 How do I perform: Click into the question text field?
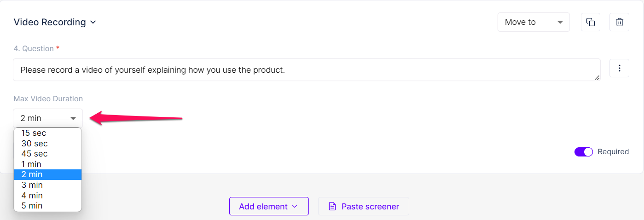[307, 70]
